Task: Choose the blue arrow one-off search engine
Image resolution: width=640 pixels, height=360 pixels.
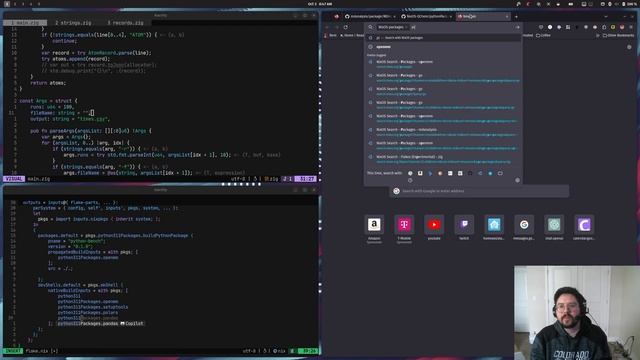Action: click(x=430, y=173)
